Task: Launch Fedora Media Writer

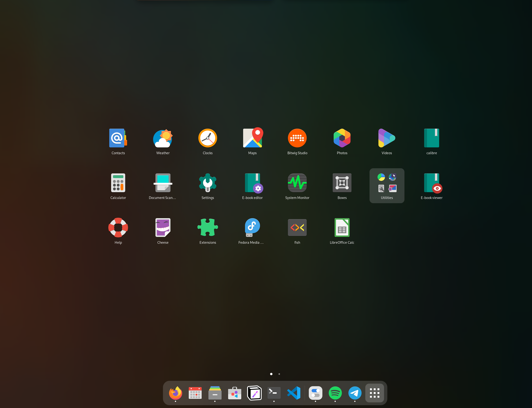Action: coord(252,228)
